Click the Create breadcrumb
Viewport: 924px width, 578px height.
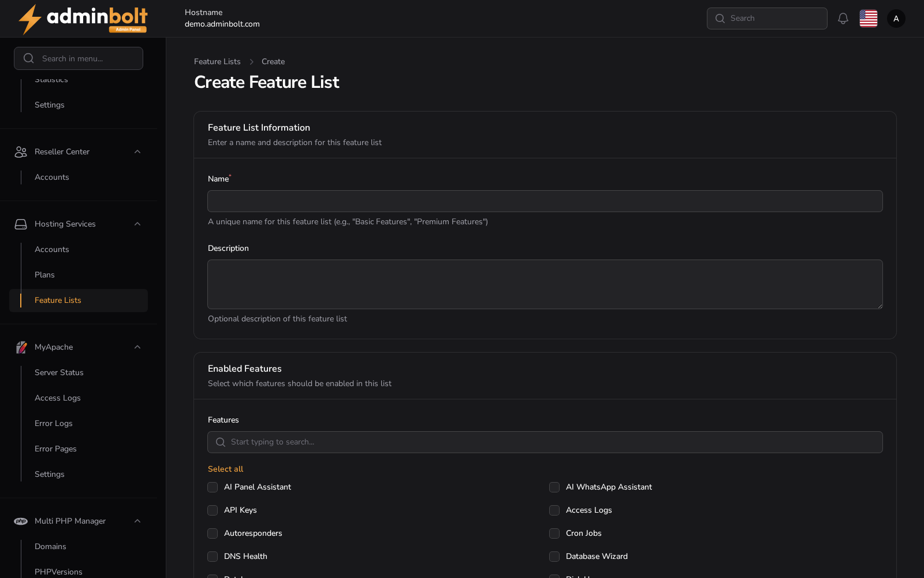[x=273, y=61]
